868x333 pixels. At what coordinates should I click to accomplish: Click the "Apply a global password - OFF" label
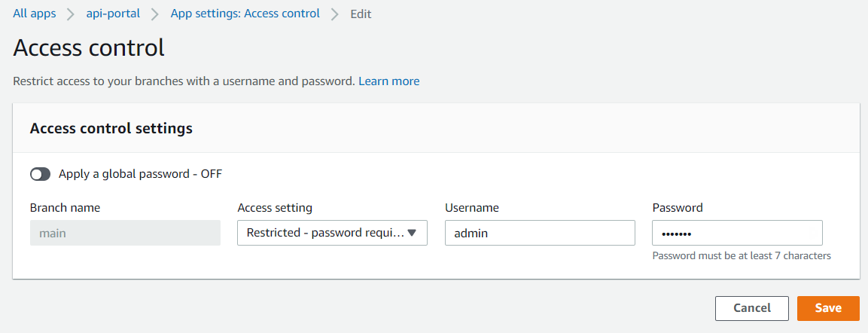(x=140, y=174)
